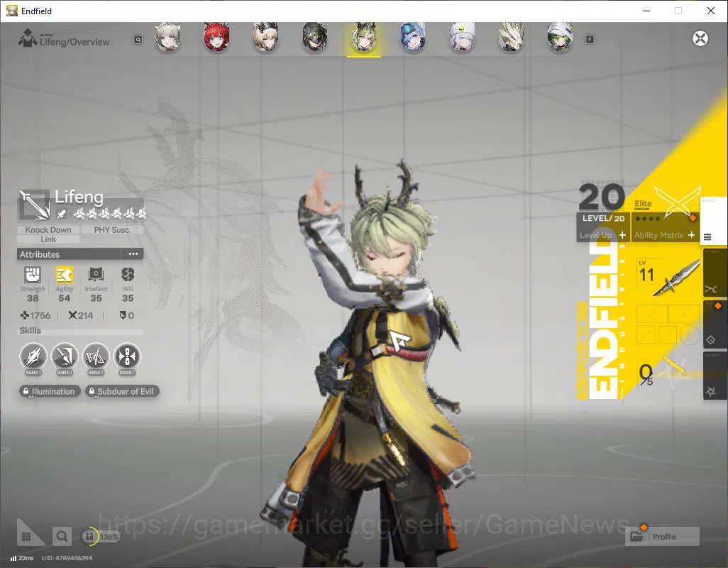Close the operator overview screen

click(x=700, y=38)
